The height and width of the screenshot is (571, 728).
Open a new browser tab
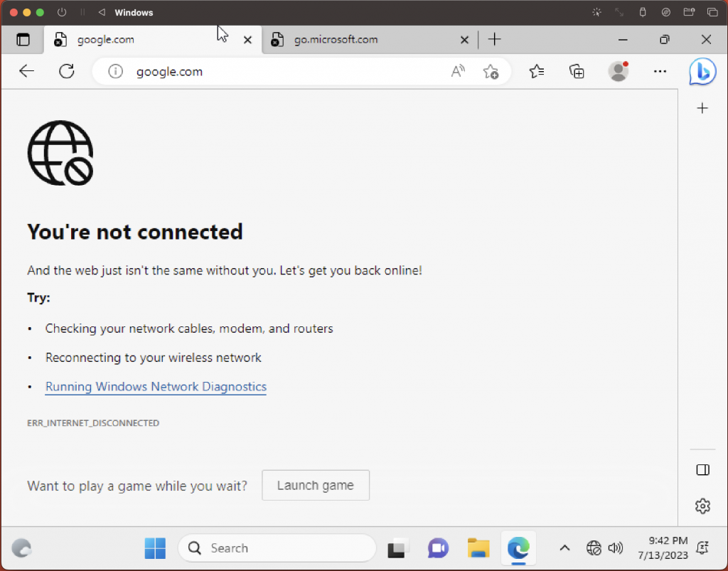point(495,40)
